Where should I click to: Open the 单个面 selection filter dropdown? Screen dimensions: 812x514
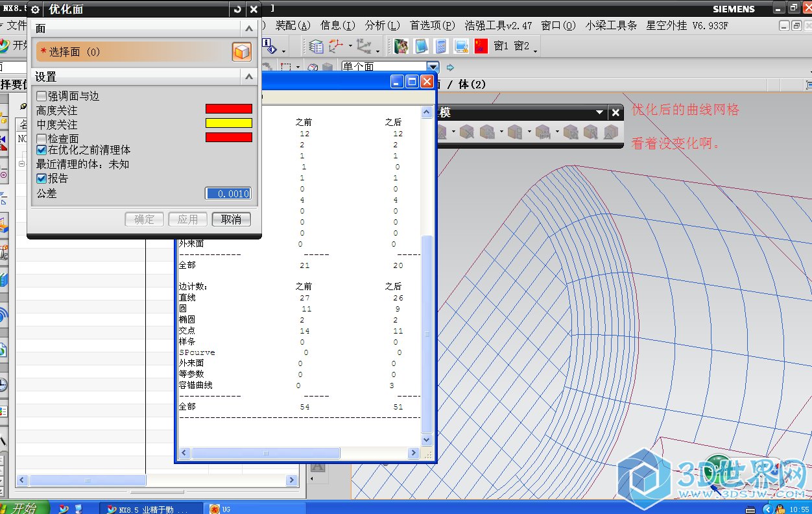[x=433, y=67]
